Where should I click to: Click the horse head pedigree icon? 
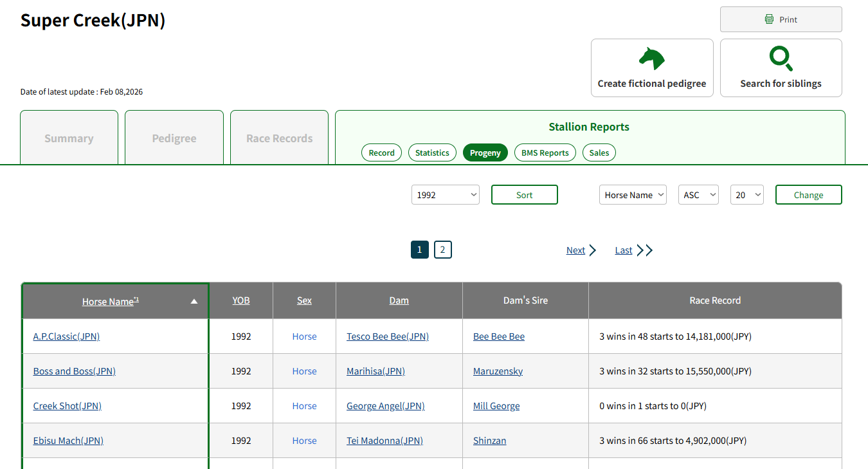coord(651,59)
